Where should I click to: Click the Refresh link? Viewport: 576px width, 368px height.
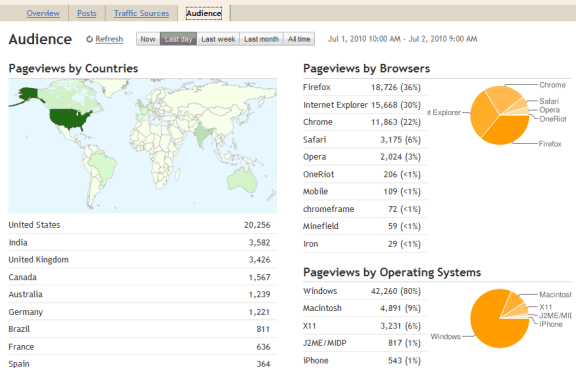(x=109, y=39)
